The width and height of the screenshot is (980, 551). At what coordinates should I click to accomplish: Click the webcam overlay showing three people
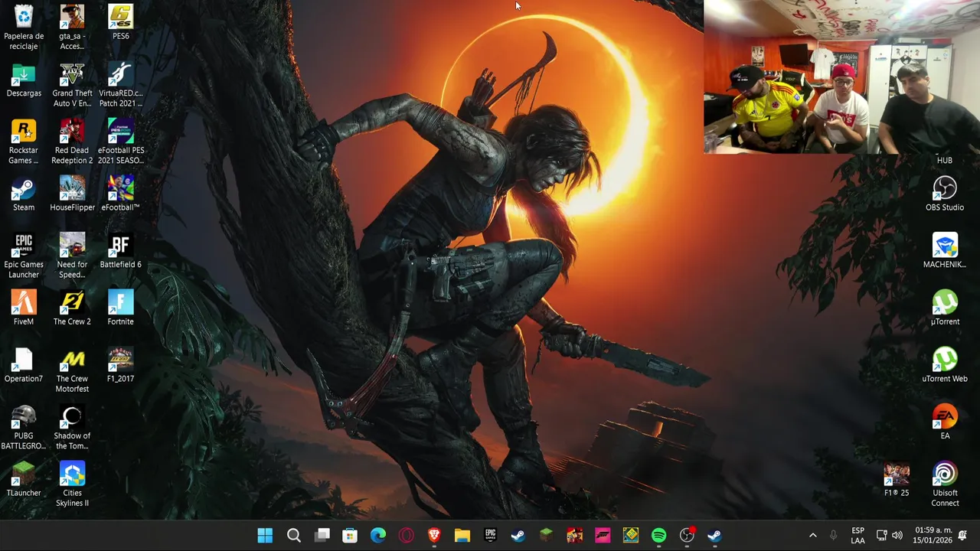click(841, 77)
